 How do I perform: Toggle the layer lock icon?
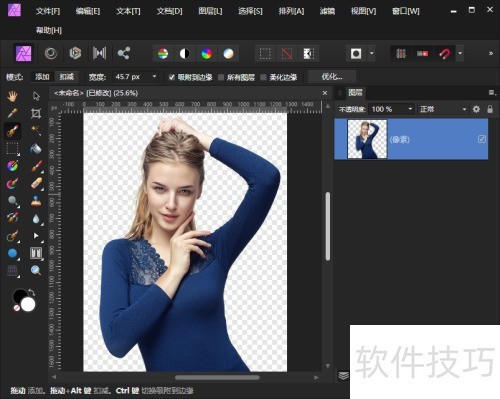pyautogui.click(x=490, y=109)
